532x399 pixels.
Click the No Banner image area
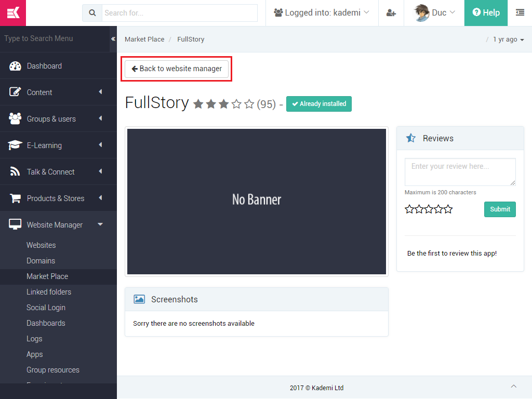pyautogui.click(x=257, y=202)
